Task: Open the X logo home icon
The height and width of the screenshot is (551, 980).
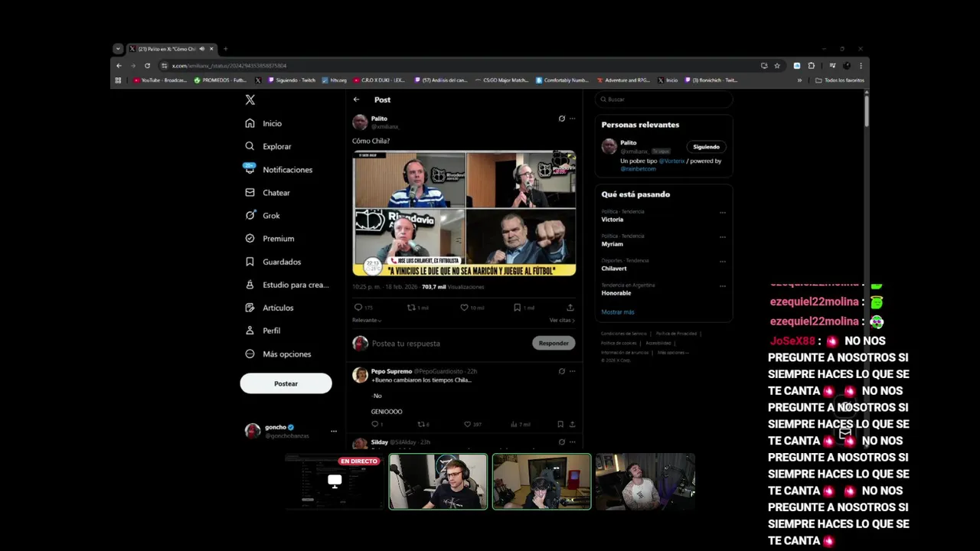Action: pos(250,99)
